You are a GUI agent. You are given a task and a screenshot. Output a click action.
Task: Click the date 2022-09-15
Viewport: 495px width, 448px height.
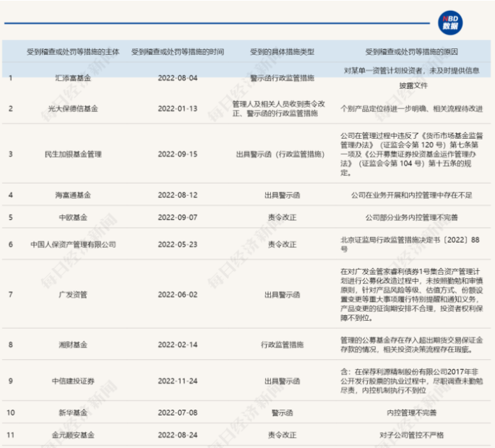[178, 154]
